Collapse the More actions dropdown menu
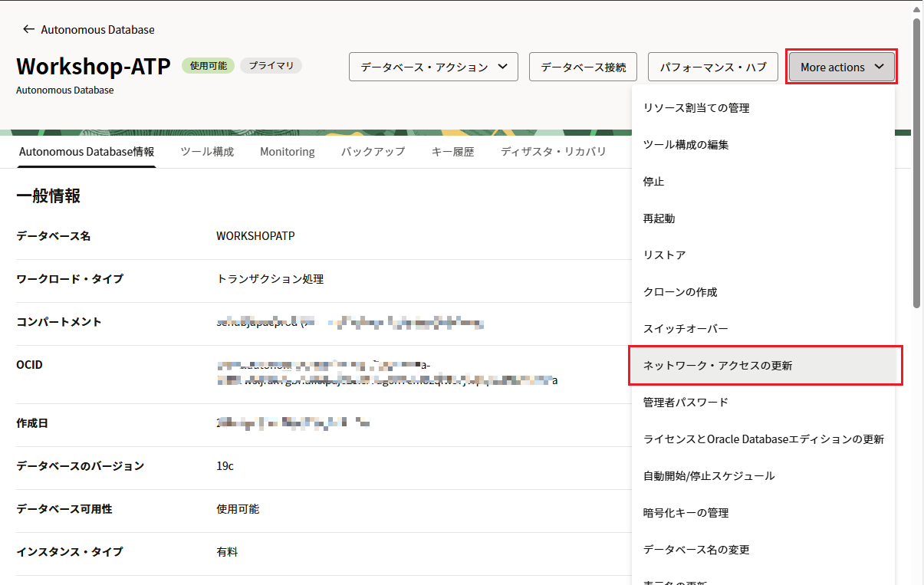Image resolution: width=924 pixels, height=585 pixels. click(x=841, y=67)
